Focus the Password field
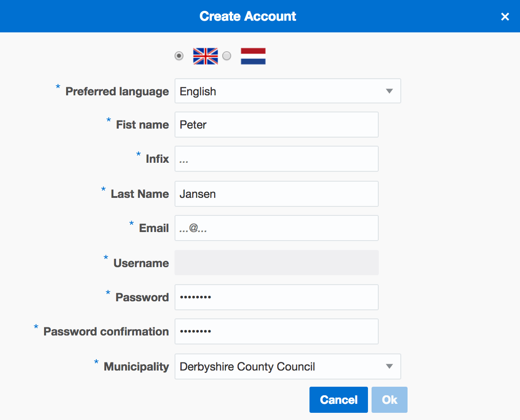This screenshot has height=420, width=520. pos(276,297)
